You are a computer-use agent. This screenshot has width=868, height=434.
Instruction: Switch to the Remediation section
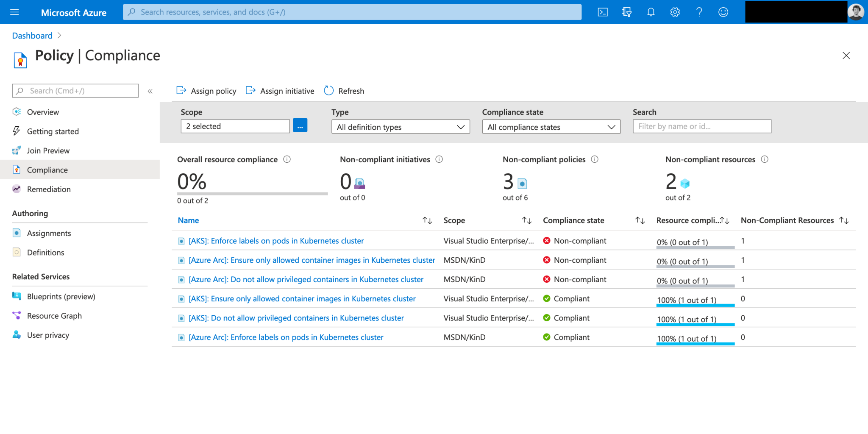click(x=49, y=189)
